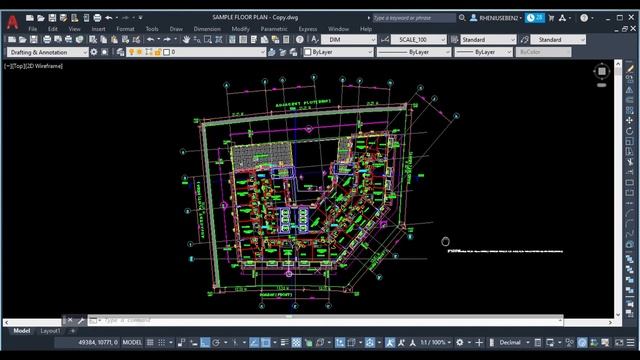Click New in the quick access toolbar
The width and height of the screenshot is (640, 360).
[x=30, y=18]
